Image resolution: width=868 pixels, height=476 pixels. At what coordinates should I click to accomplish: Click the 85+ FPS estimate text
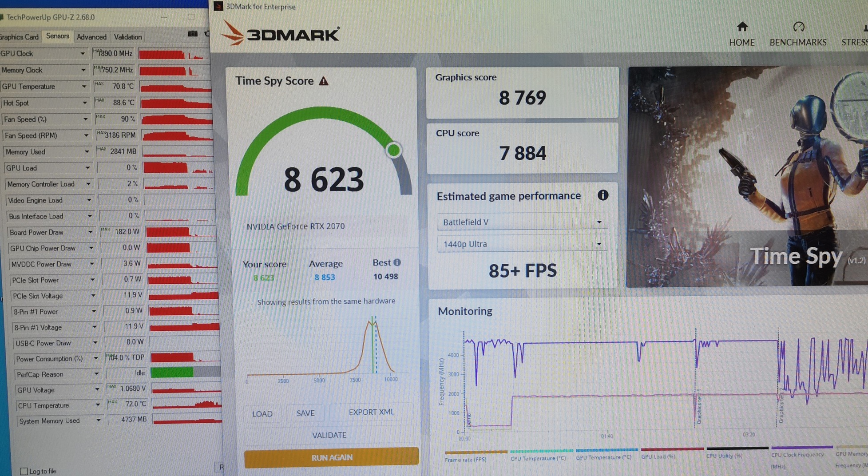pyautogui.click(x=523, y=271)
